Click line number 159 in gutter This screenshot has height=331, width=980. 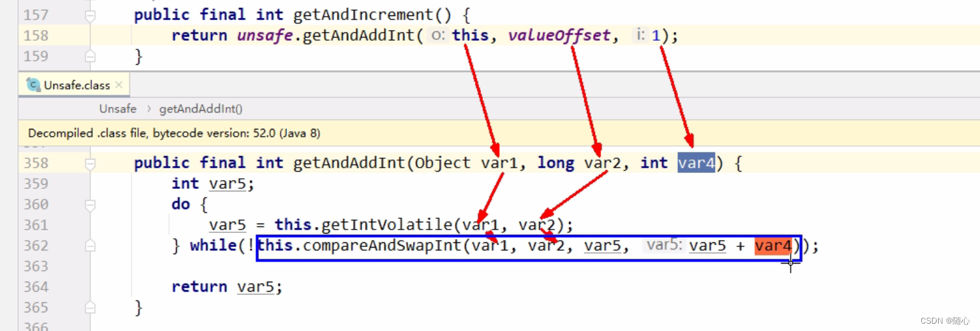pos(36,56)
